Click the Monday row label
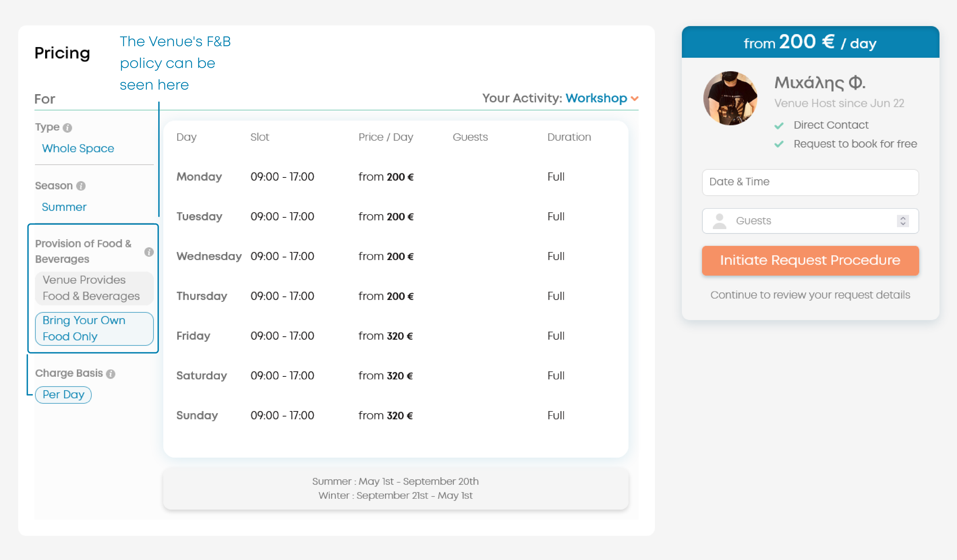The image size is (957, 560). pyautogui.click(x=199, y=177)
